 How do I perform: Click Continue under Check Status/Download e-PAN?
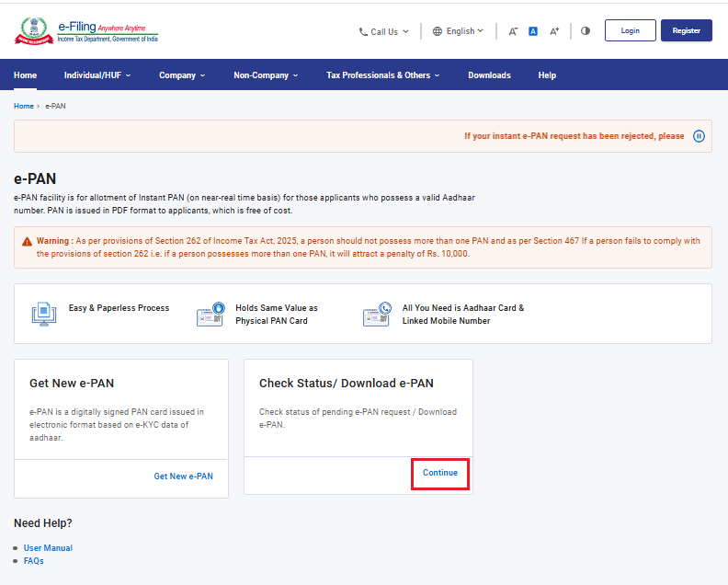(440, 473)
